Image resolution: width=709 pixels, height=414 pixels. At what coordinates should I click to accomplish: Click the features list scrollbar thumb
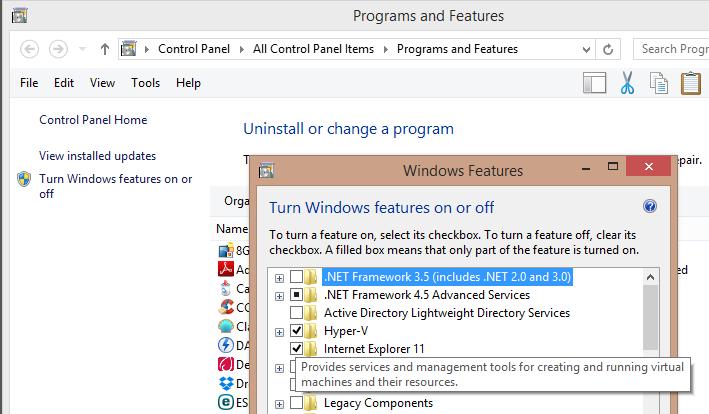[650, 318]
